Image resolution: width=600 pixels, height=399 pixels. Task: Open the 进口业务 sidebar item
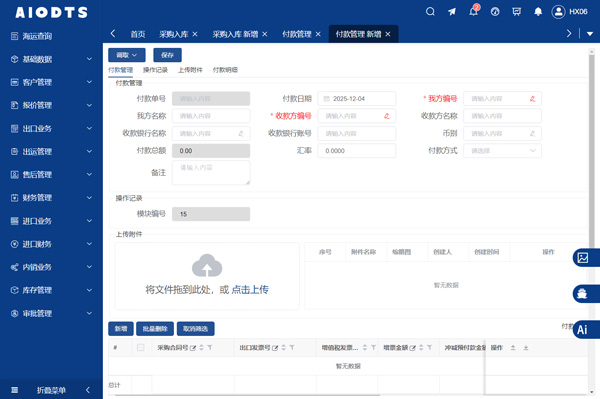(51, 221)
